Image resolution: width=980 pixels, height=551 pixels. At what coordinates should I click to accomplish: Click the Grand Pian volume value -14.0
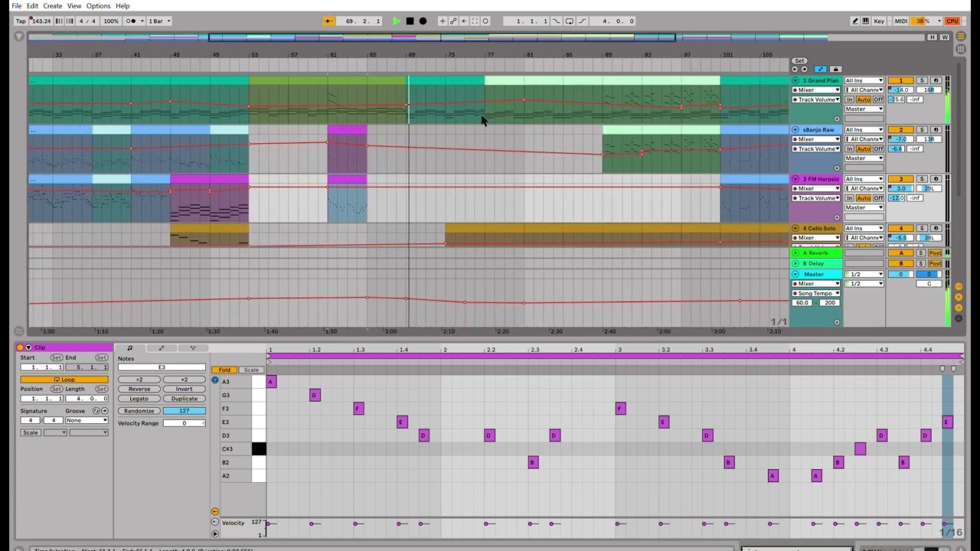click(901, 90)
